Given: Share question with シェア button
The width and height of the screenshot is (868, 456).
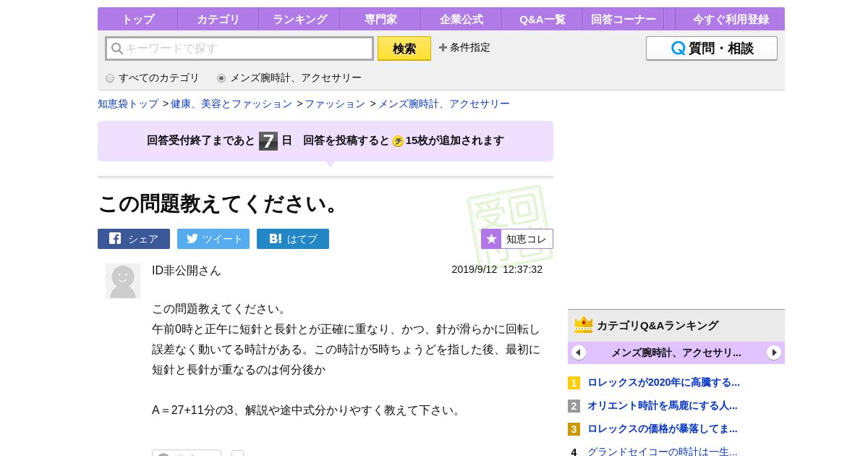Looking at the screenshot, I should pos(134,239).
